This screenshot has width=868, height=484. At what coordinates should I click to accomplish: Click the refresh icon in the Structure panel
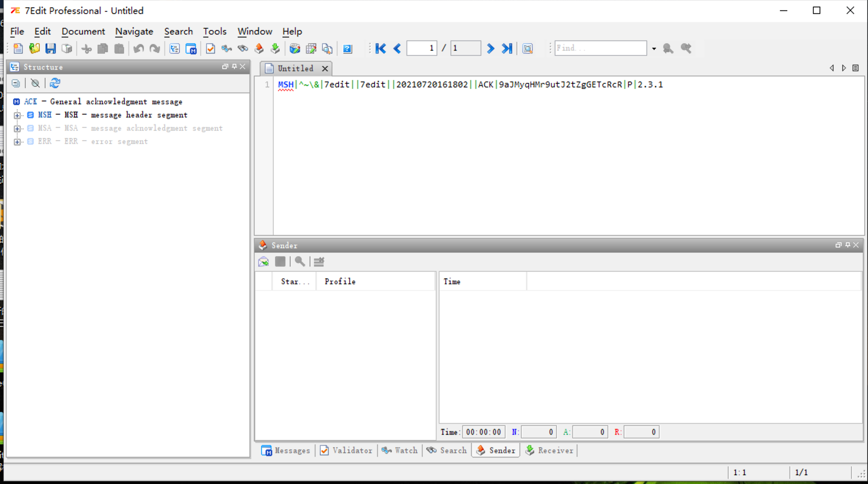click(x=55, y=83)
